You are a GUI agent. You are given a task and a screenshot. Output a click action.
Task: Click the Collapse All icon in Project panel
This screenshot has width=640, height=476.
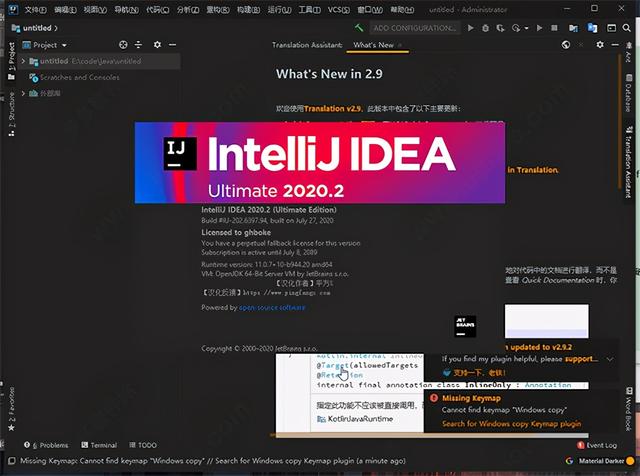tap(138, 44)
